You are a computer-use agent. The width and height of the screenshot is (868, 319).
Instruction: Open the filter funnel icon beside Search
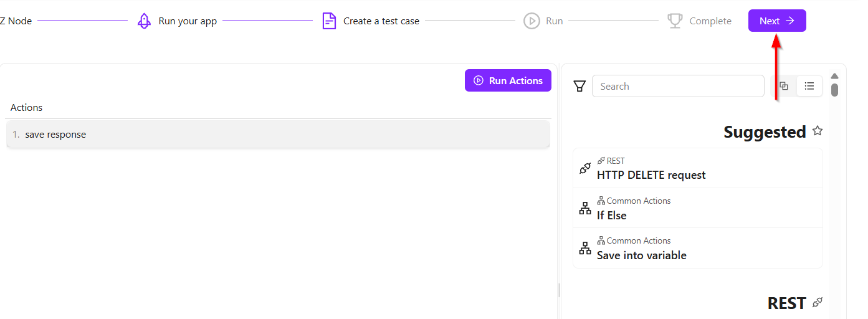[x=579, y=87]
